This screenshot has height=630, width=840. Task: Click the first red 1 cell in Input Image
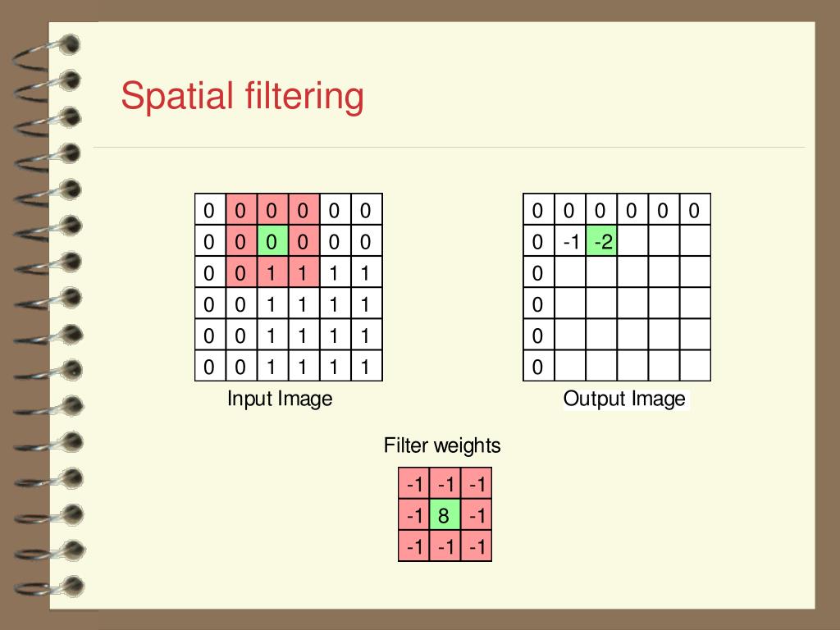[272, 272]
